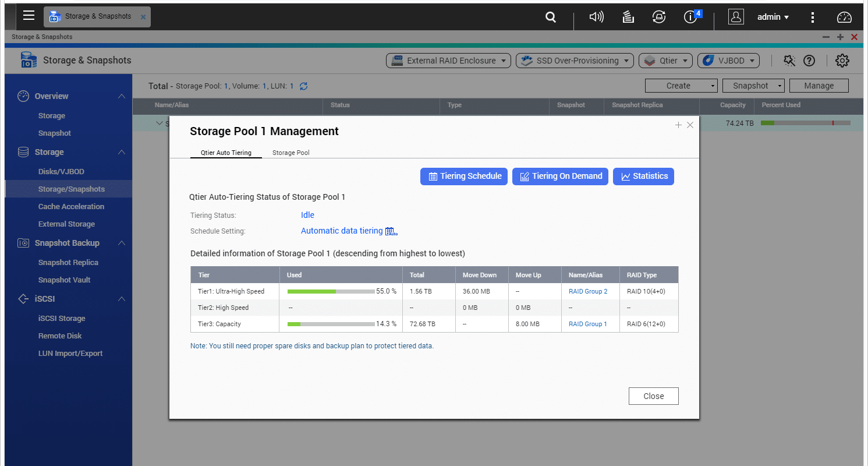Viewport: 868px width, 466px height.
Task: Select Snapshot Replica in the sidebar
Action: point(68,263)
